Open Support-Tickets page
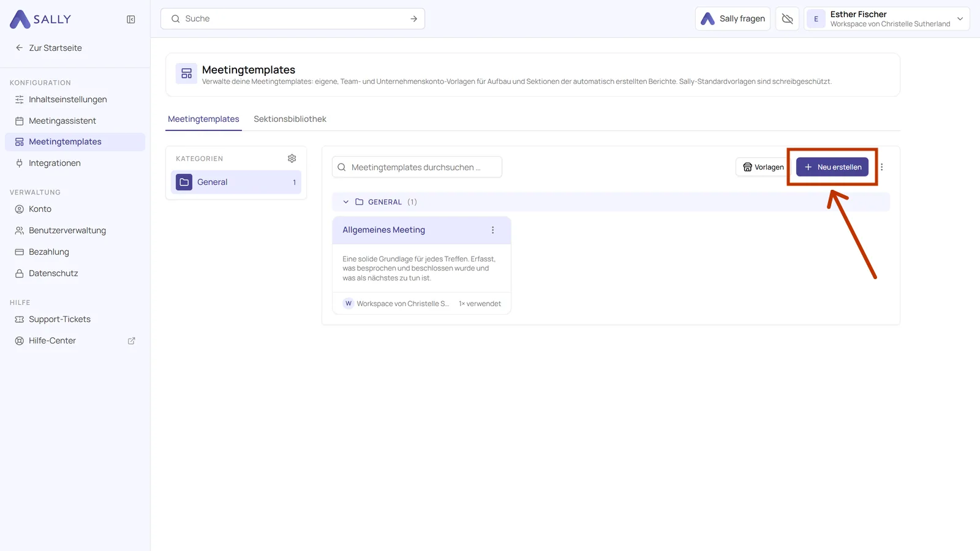Screen dimensions: 980x551 pos(75,319)
